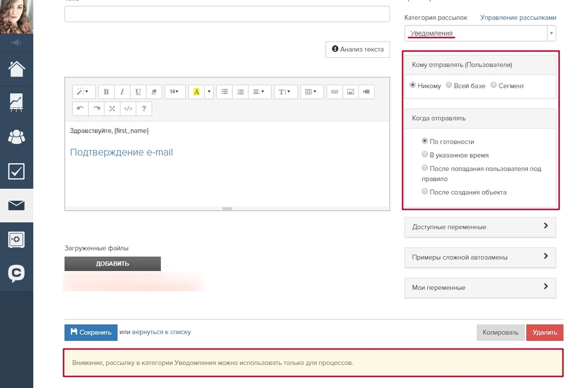The image size is (588, 388).
Task: Toggle underline formatting
Action: pyautogui.click(x=138, y=92)
